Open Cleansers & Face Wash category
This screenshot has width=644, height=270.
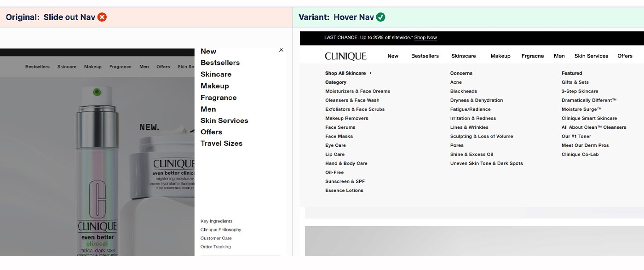click(x=352, y=100)
